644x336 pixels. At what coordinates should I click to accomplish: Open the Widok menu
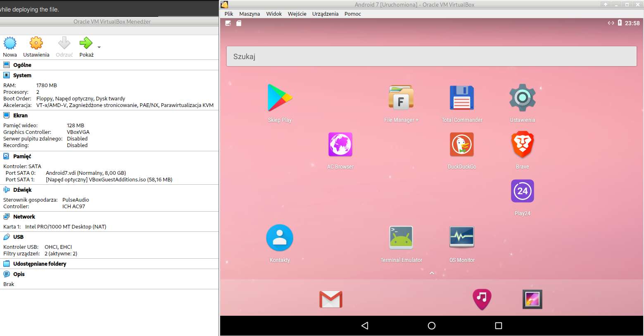click(x=274, y=14)
